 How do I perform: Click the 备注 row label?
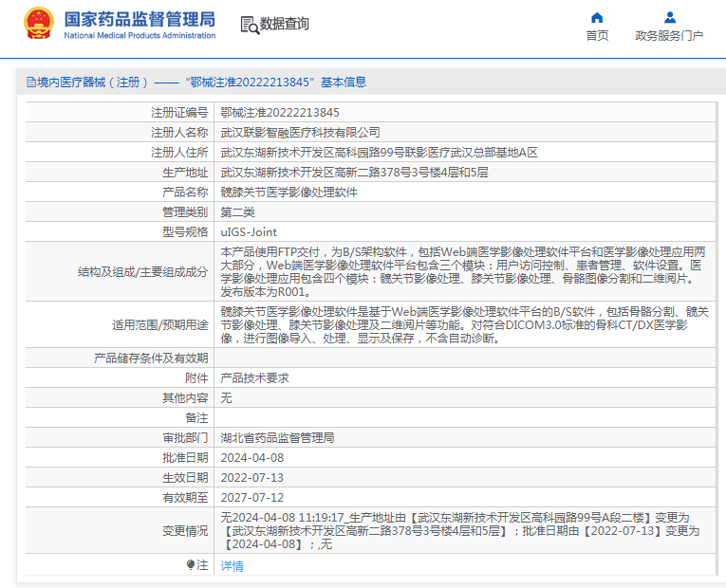click(196, 417)
